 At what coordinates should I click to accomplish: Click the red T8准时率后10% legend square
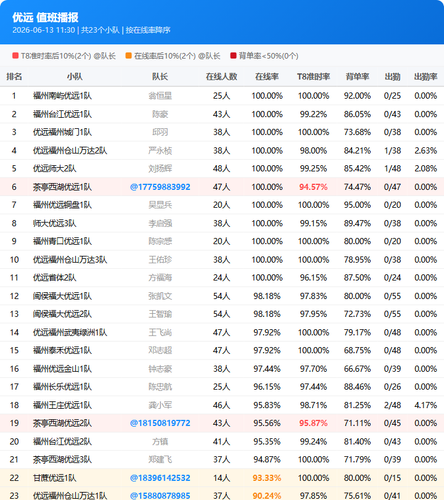[15, 56]
